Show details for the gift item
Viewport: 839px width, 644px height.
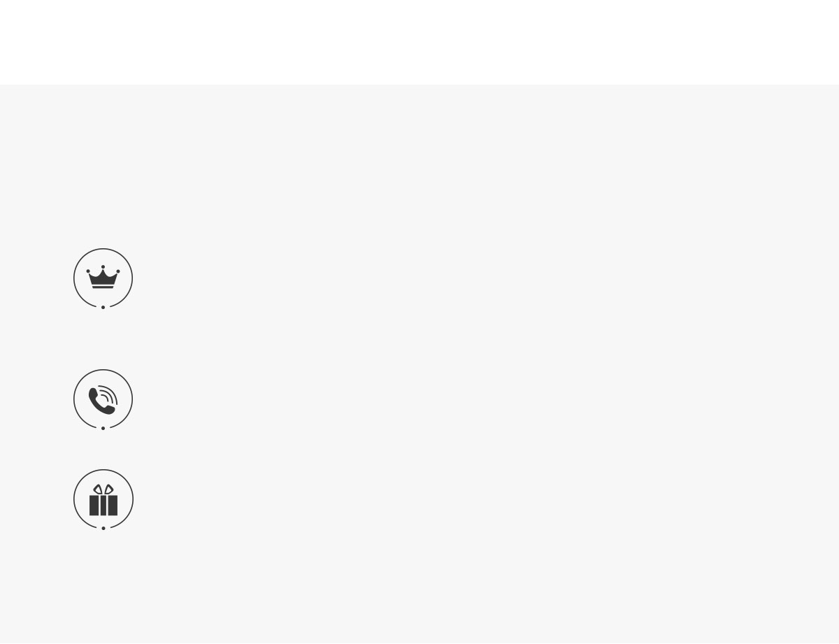pos(103,499)
